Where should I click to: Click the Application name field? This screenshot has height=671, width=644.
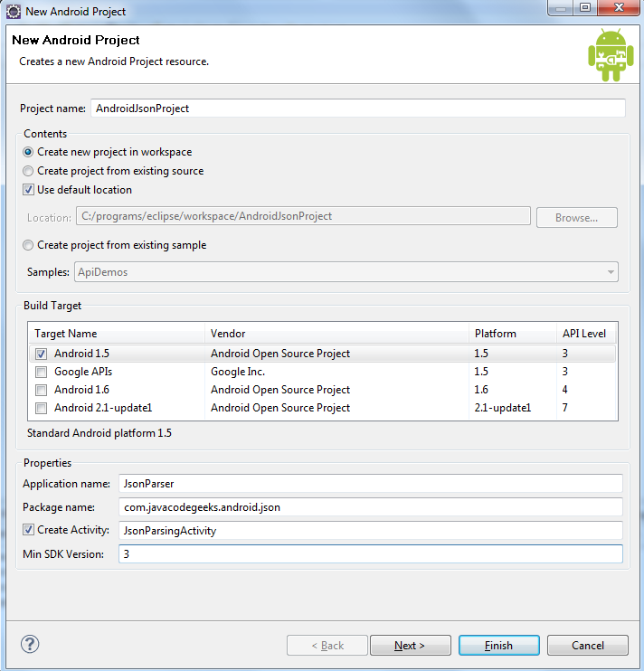[x=371, y=484]
